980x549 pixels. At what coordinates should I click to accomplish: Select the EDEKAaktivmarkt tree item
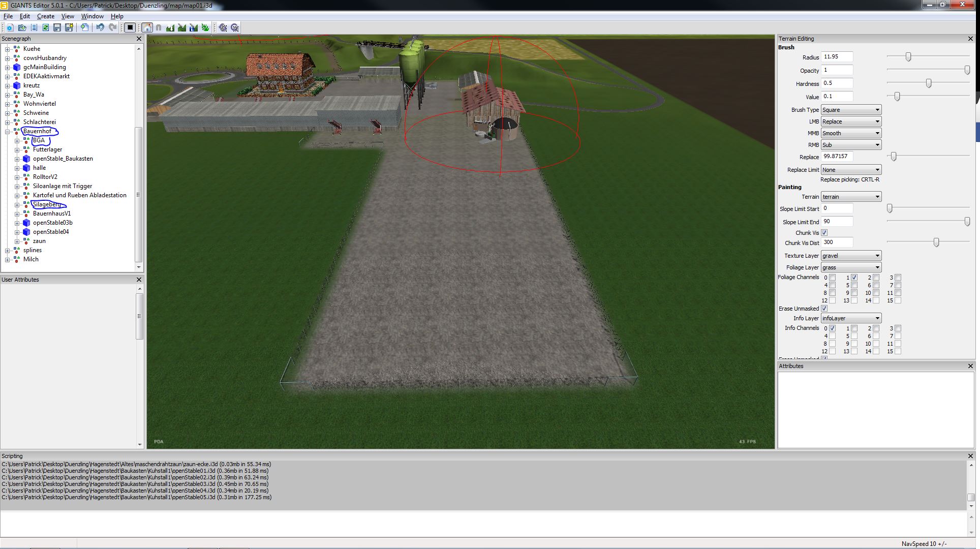47,76
